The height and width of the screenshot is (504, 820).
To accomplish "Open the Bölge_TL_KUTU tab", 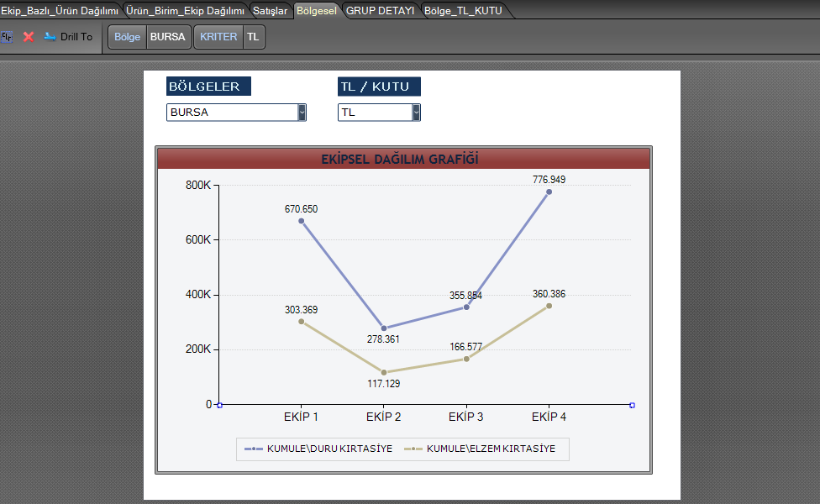I will (463, 10).
